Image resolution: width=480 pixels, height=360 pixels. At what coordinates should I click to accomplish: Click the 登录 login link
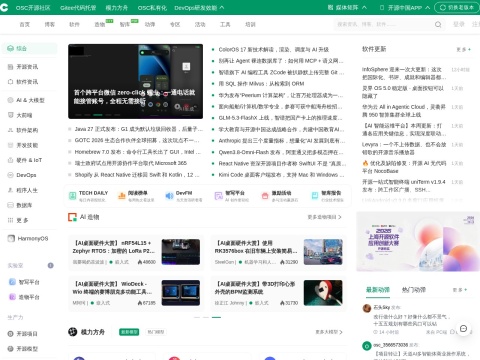(x=459, y=24)
